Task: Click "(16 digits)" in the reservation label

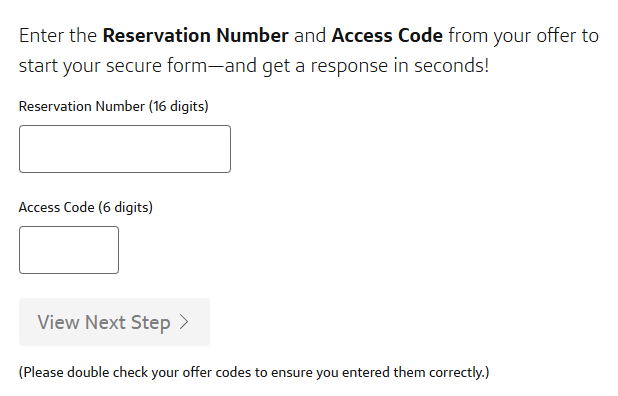Action: [179, 106]
